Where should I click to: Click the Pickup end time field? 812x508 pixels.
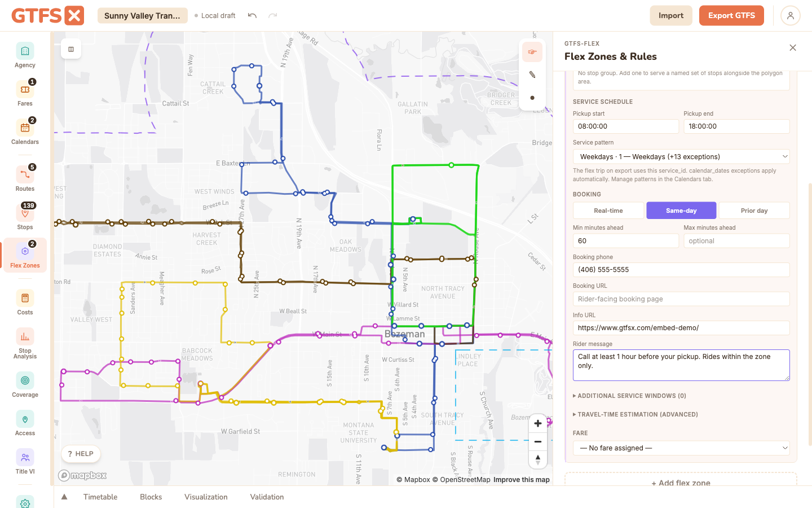click(x=736, y=126)
